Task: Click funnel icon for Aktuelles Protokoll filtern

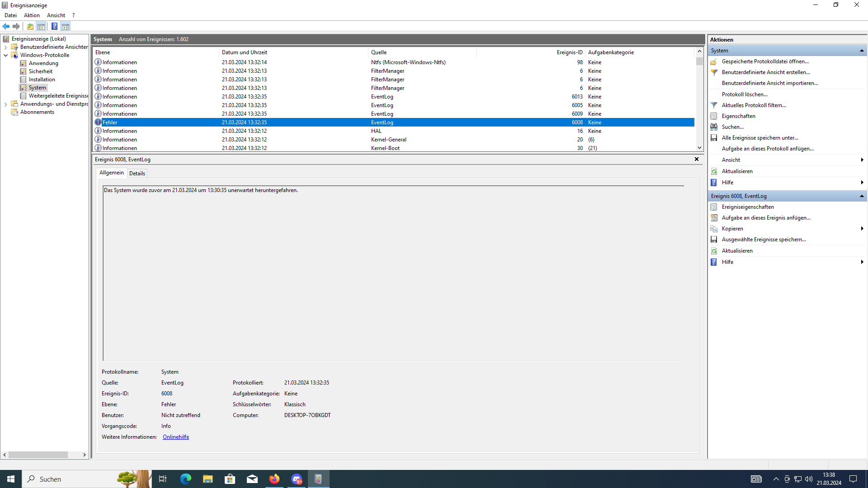Action: (714, 105)
